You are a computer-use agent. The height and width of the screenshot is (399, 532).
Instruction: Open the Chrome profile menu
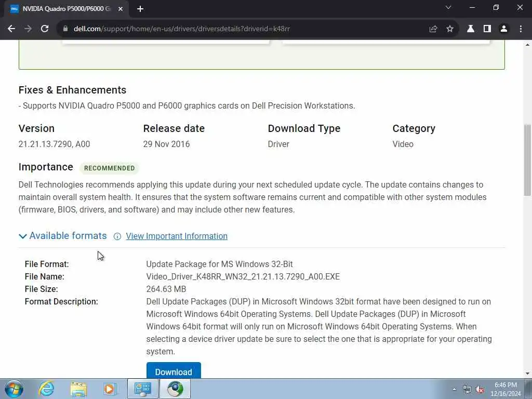(504, 29)
